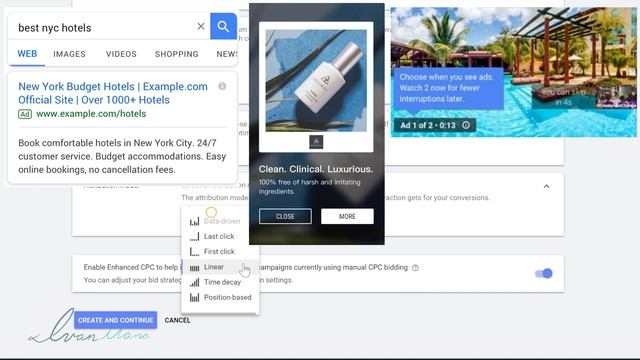Select Data-driven attribution model

220,221
